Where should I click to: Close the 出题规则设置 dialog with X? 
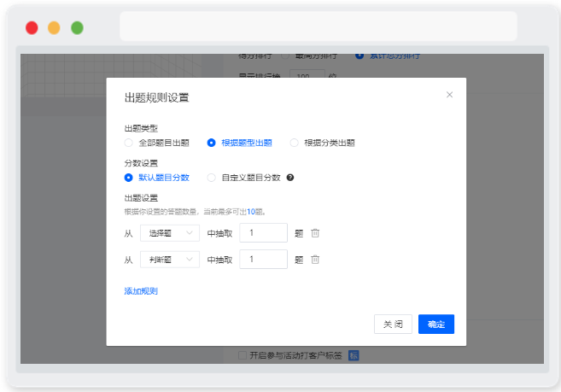point(449,95)
